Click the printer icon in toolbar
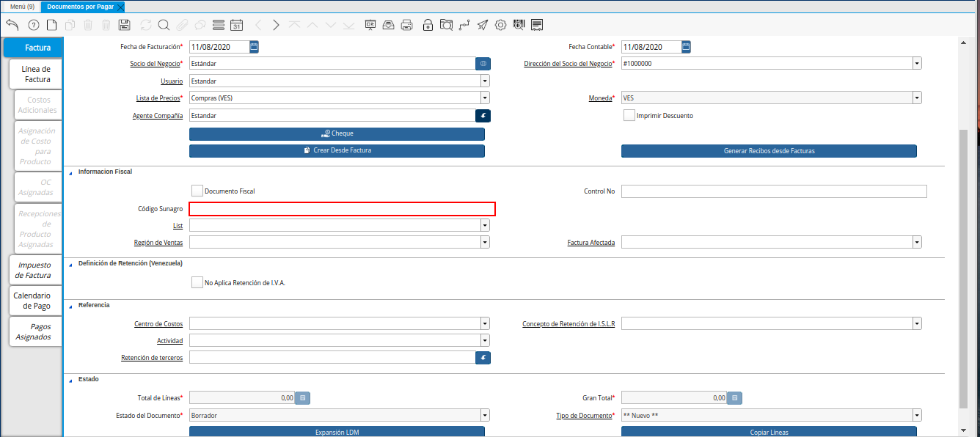The width and height of the screenshot is (980, 437). point(407,25)
